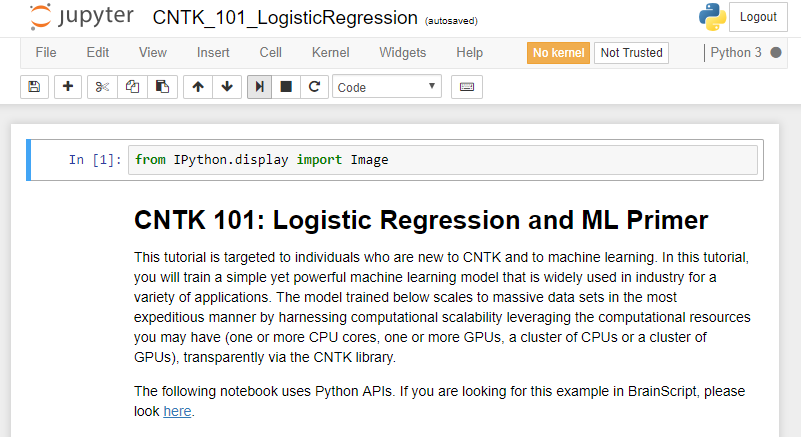
Task: Open the Kernel menu
Action: point(331,53)
